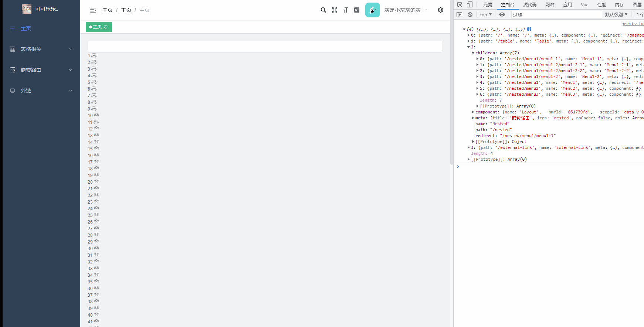Activate the DevTools element inspector icon
This screenshot has width=644, height=327.
tap(460, 5)
